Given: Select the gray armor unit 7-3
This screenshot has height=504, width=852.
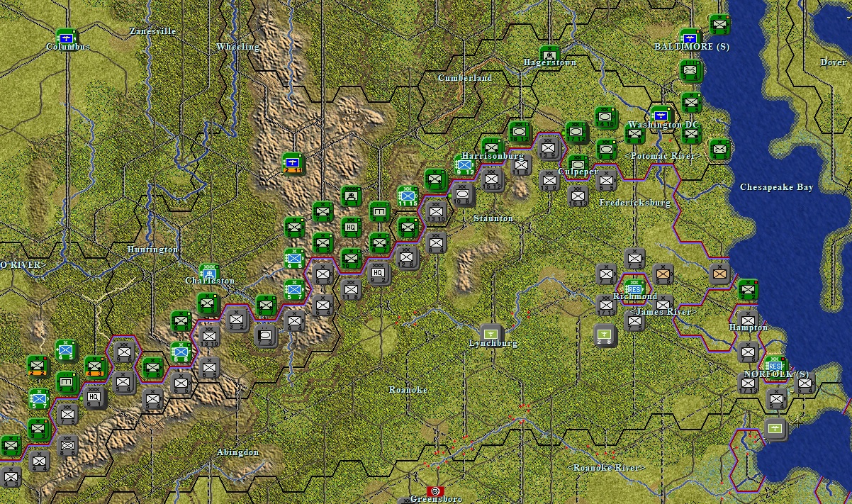Looking at the screenshot, I should coord(266,335).
